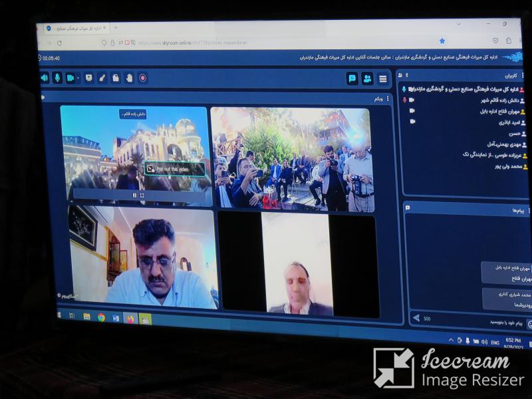Fullscreen the top-left webcam video

click(x=142, y=195)
